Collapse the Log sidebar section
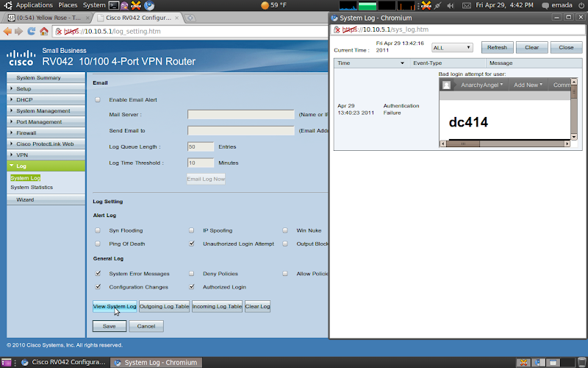588x368 pixels. 46,166
